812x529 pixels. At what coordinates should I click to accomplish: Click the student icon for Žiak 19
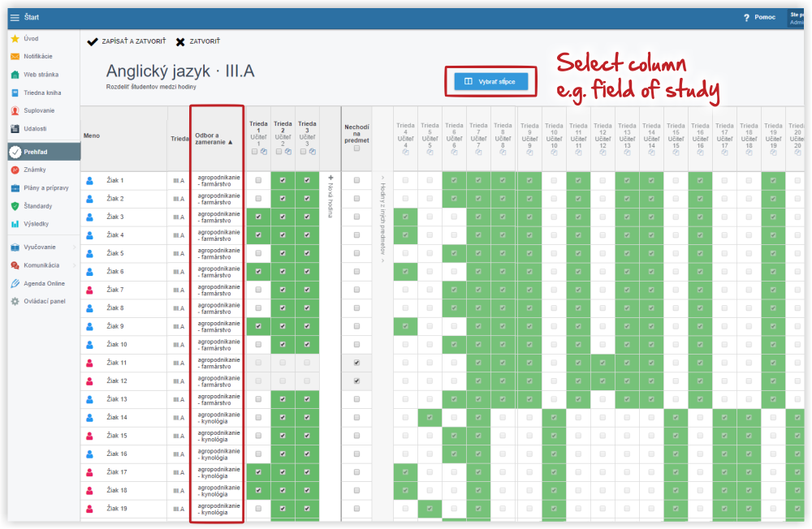coord(89,509)
